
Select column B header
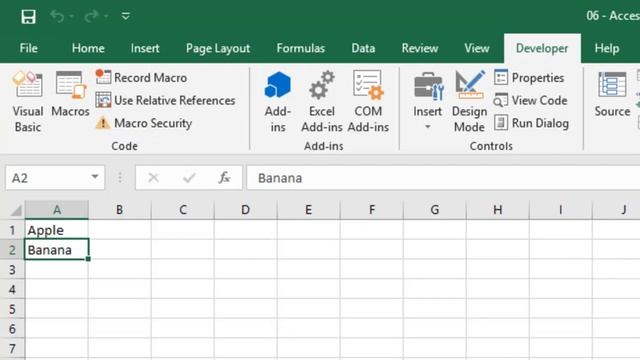[x=120, y=210]
